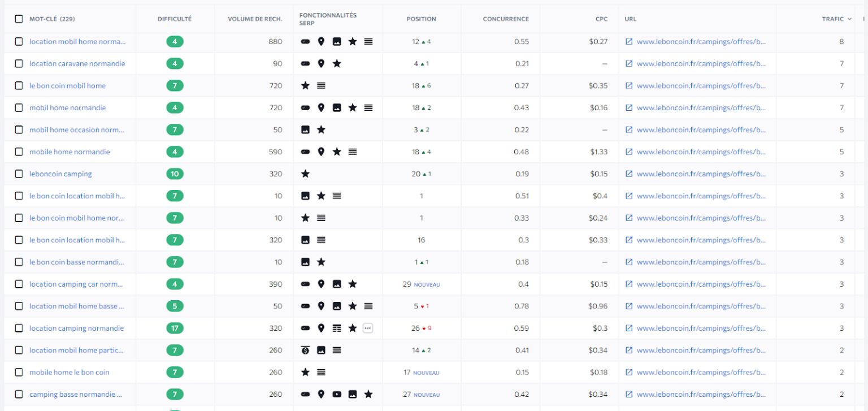Click CPC value $0.96
868x411 pixels.
[598, 306]
